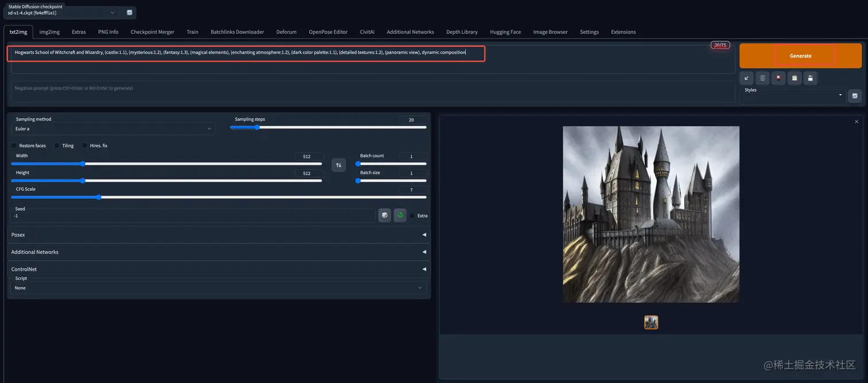The image size is (868, 383).
Task: Open the PNG Info tab
Action: click(x=108, y=32)
